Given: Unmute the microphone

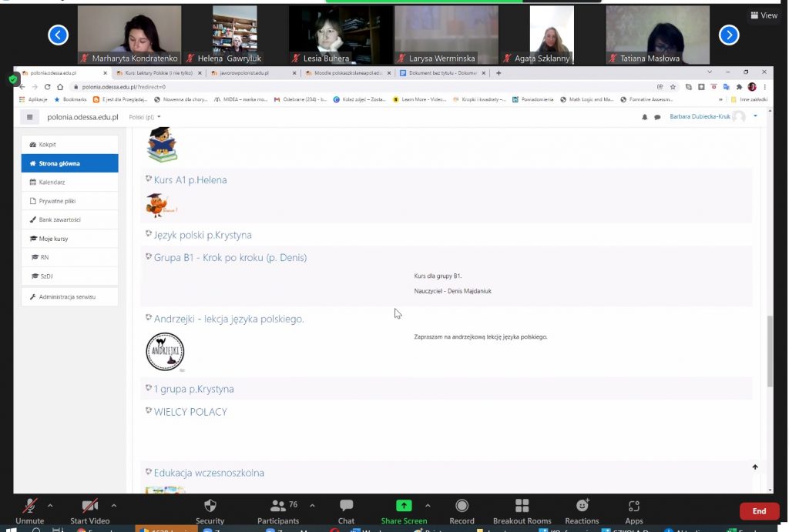Looking at the screenshot, I should click(x=30, y=506).
